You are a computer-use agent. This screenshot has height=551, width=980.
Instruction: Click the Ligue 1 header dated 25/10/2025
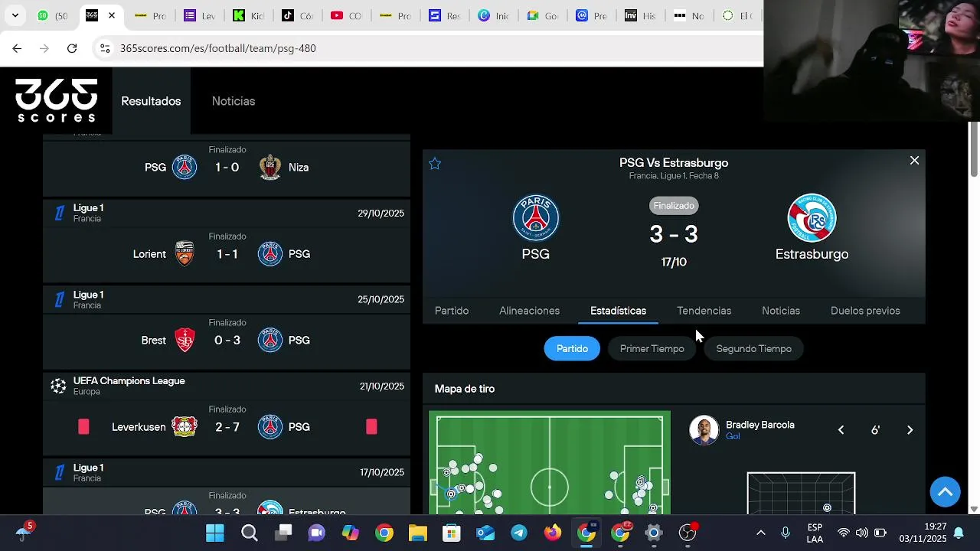click(x=227, y=299)
